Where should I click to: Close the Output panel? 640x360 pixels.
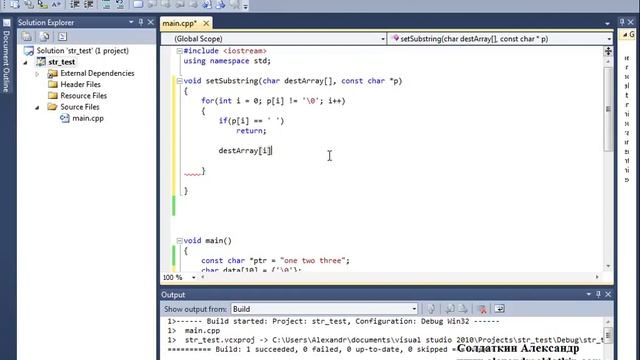coord(608,294)
